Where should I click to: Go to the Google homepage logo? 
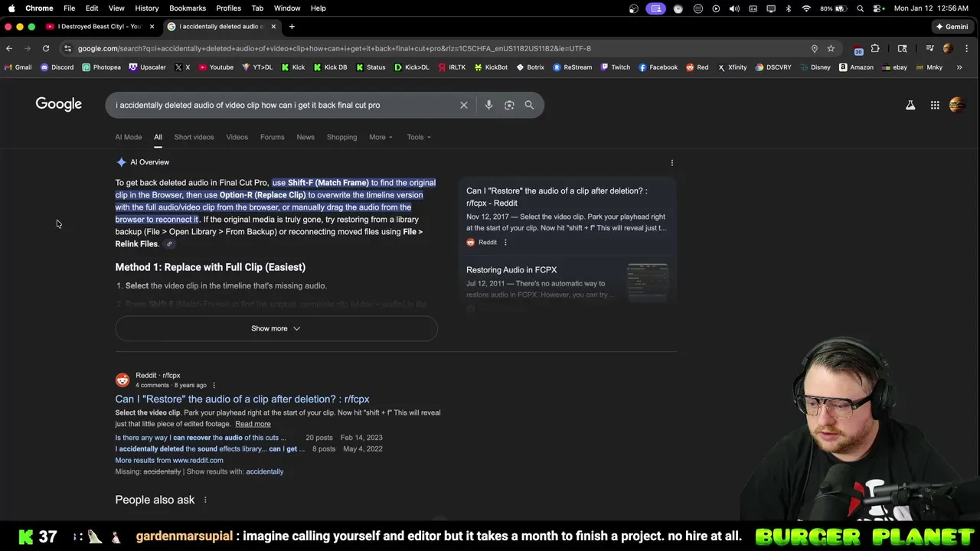pos(58,104)
